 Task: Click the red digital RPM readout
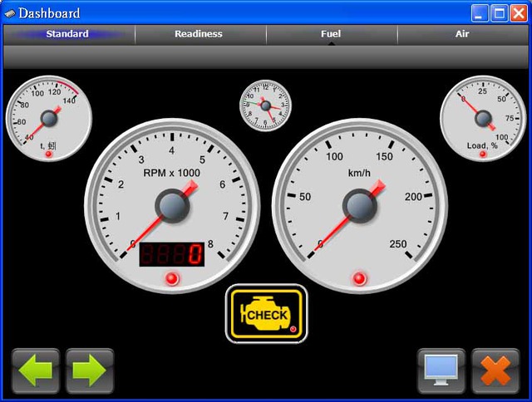click(172, 253)
